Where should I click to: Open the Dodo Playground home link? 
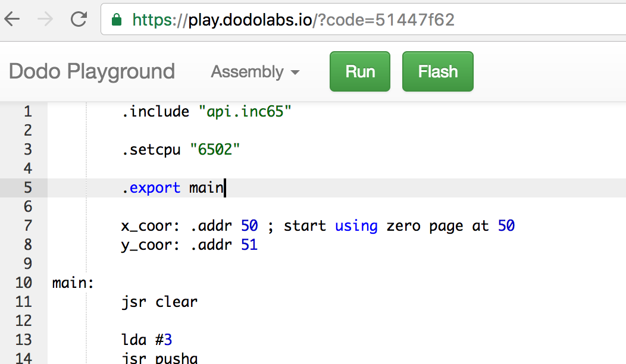[92, 71]
